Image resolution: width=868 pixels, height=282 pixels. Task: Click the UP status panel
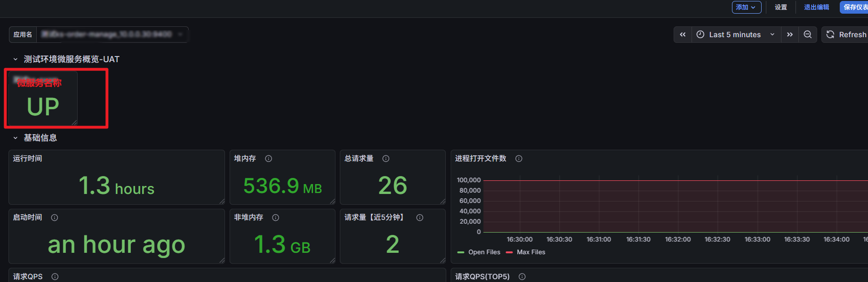coord(43,98)
